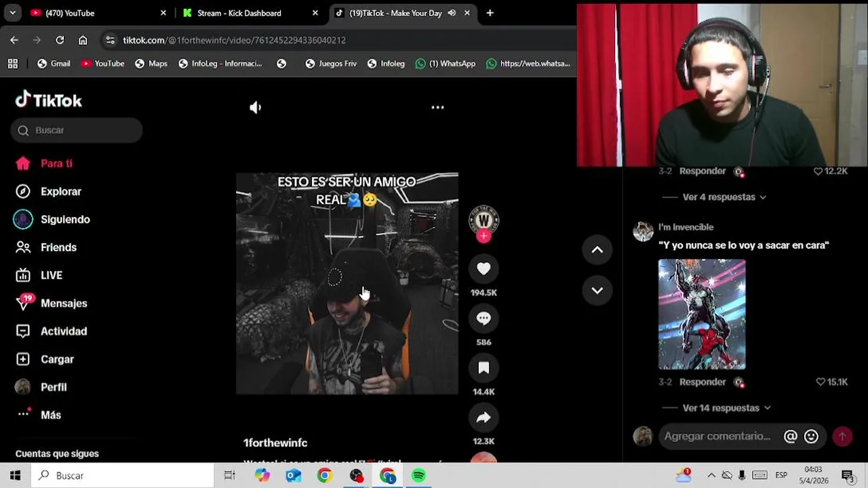Open the YouTube bookmark

(x=102, y=64)
